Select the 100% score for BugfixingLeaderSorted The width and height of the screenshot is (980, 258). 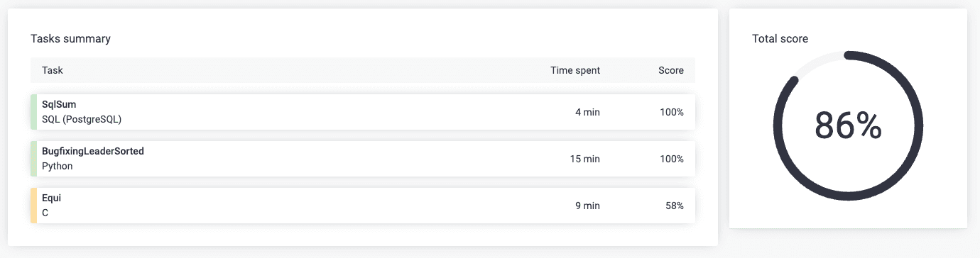click(672, 159)
